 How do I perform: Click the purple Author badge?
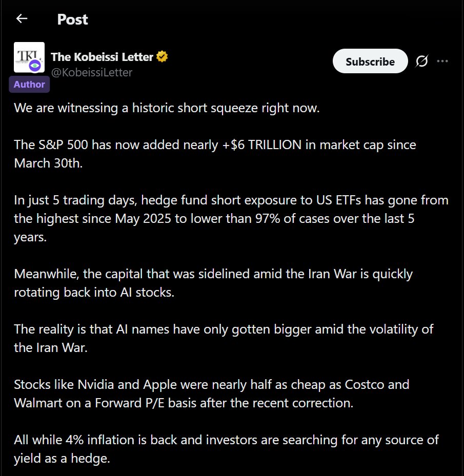point(29,85)
